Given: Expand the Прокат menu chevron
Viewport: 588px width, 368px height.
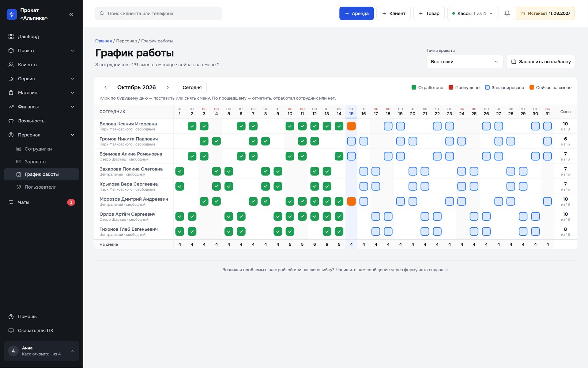Looking at the screenshot, I should (73, 51).
